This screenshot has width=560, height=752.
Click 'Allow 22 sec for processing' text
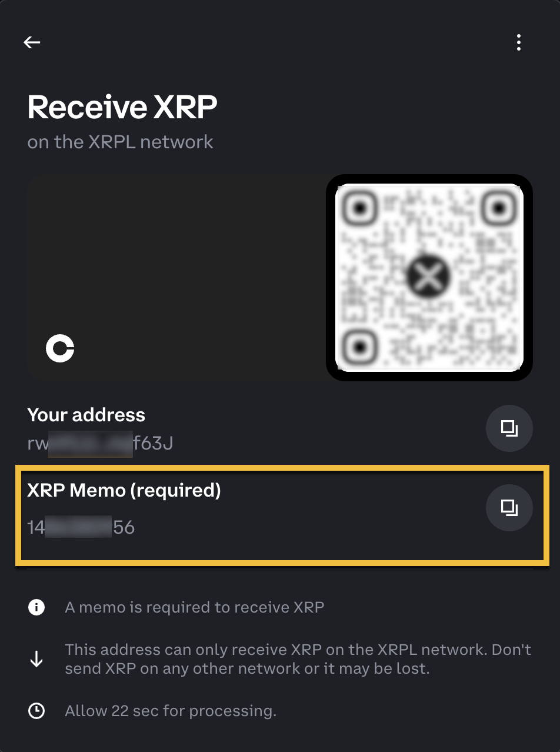171,711
